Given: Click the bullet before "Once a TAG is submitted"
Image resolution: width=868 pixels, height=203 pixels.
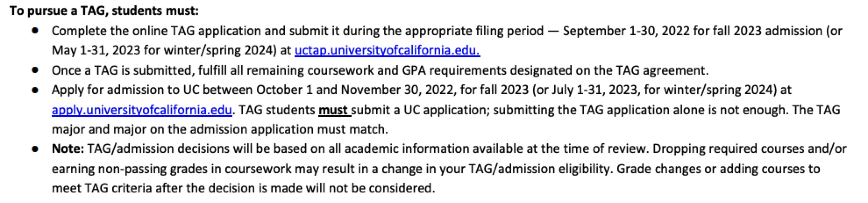Looking at the screenshot, I should (x=35, y=70).
